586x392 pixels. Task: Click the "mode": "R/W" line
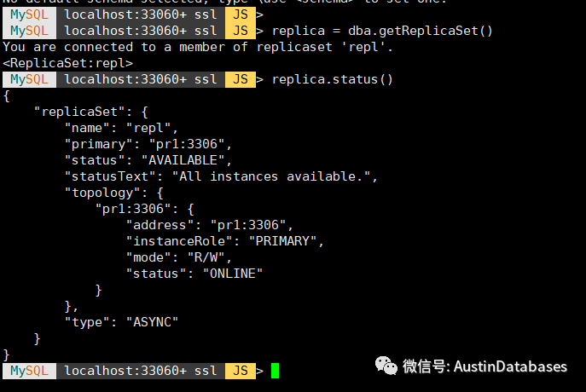178,257
